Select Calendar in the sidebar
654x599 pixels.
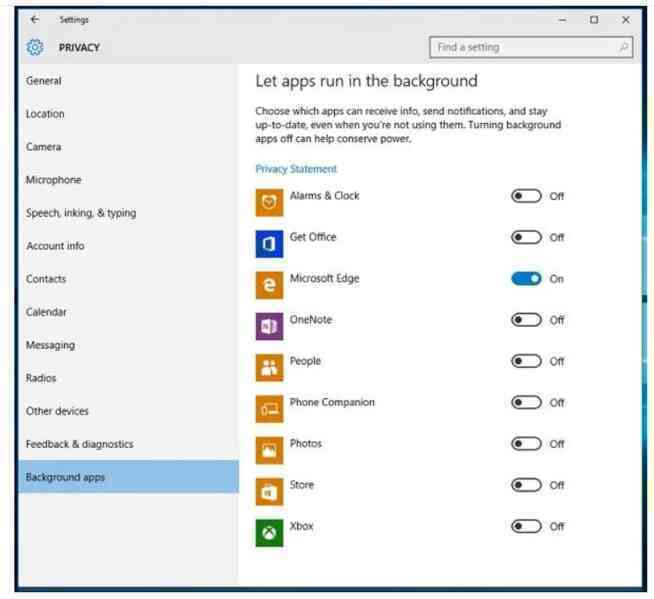[128, 312]
